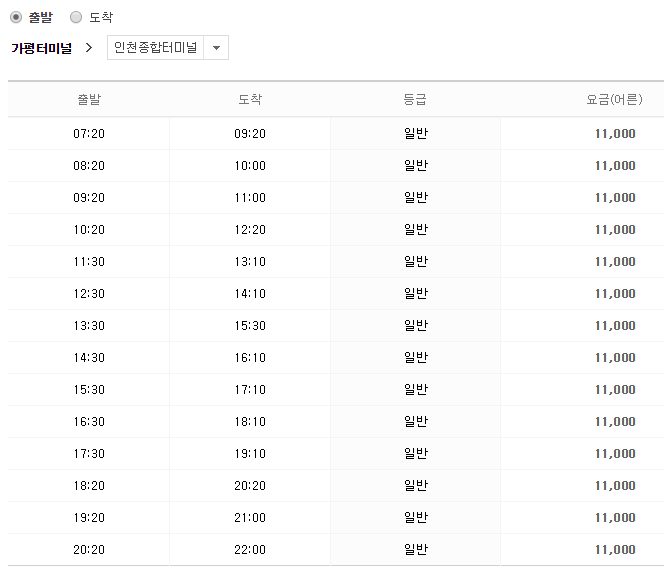The width and height of the screenshot is (664, 567).
Task: Select the 14:30 departure time
Action: (89, 358)
